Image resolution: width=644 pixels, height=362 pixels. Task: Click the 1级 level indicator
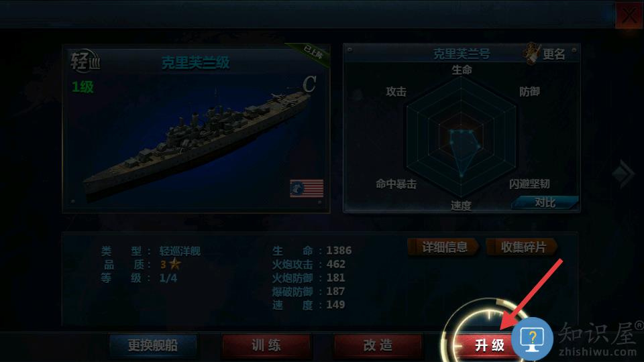83,87
